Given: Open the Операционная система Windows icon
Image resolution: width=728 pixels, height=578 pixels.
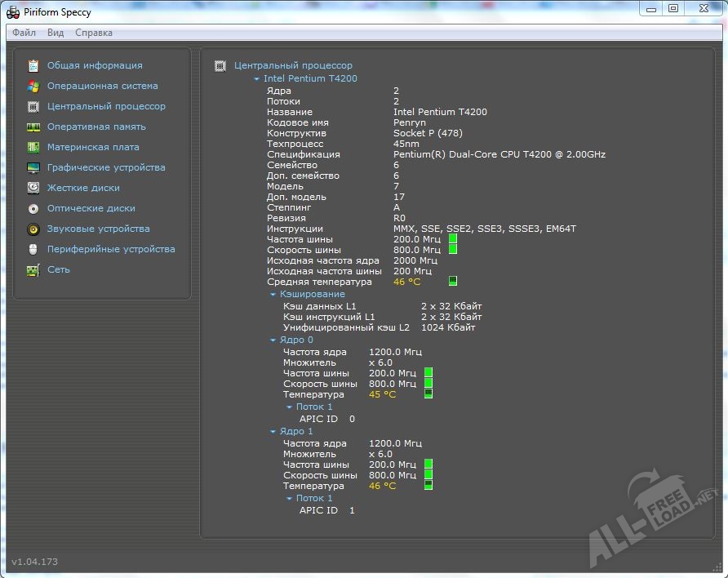Looking at the screenshot, I should tap(33, 86).
